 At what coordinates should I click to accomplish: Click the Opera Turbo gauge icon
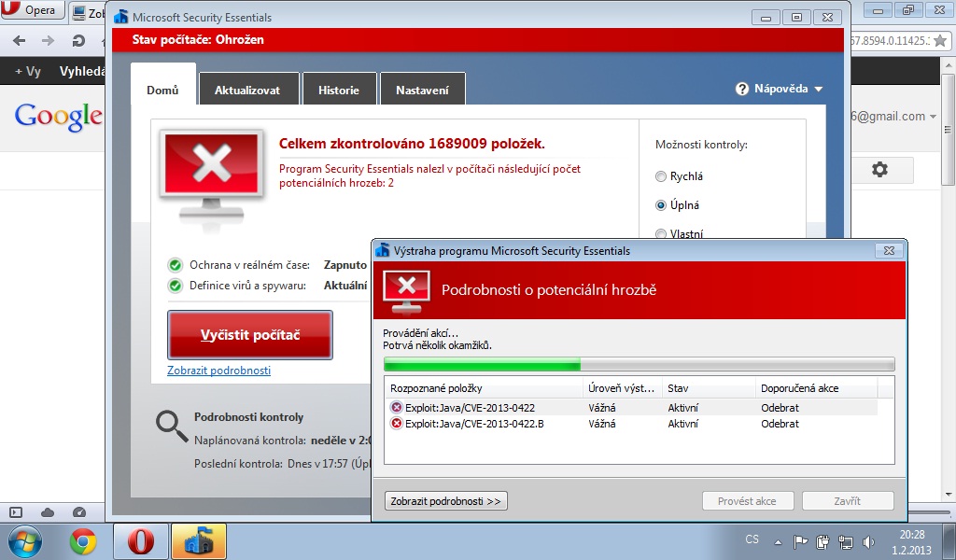tap(79, 512)
